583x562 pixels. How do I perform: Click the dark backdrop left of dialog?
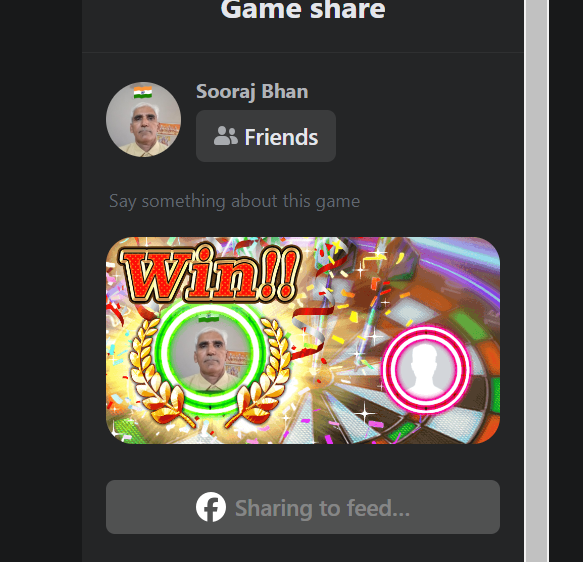[x=41, y=281]
